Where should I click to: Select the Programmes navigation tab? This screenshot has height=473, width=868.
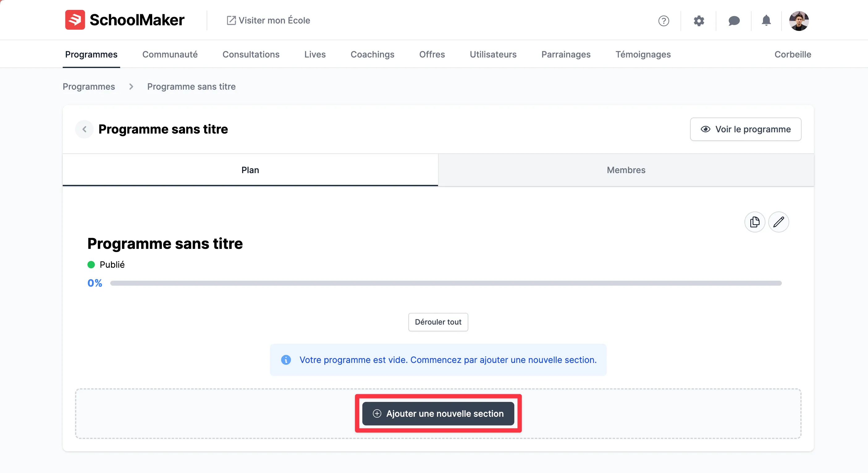91,55
